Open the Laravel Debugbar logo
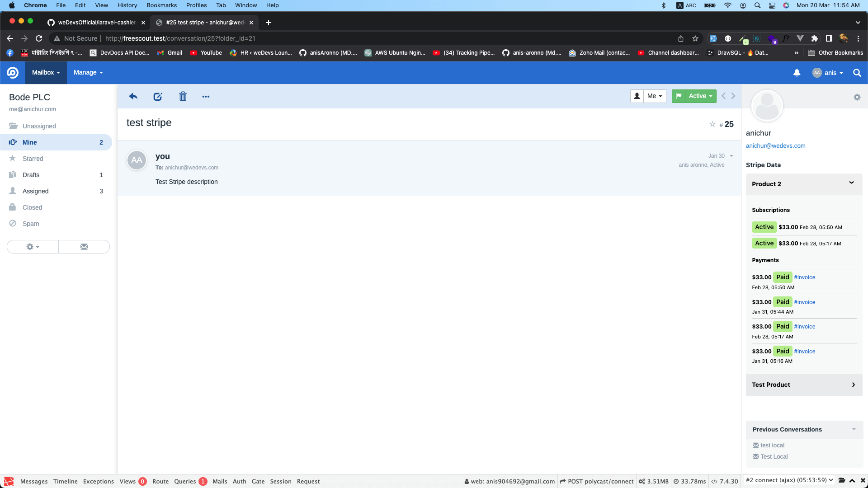868x488 pixels. 9,481
